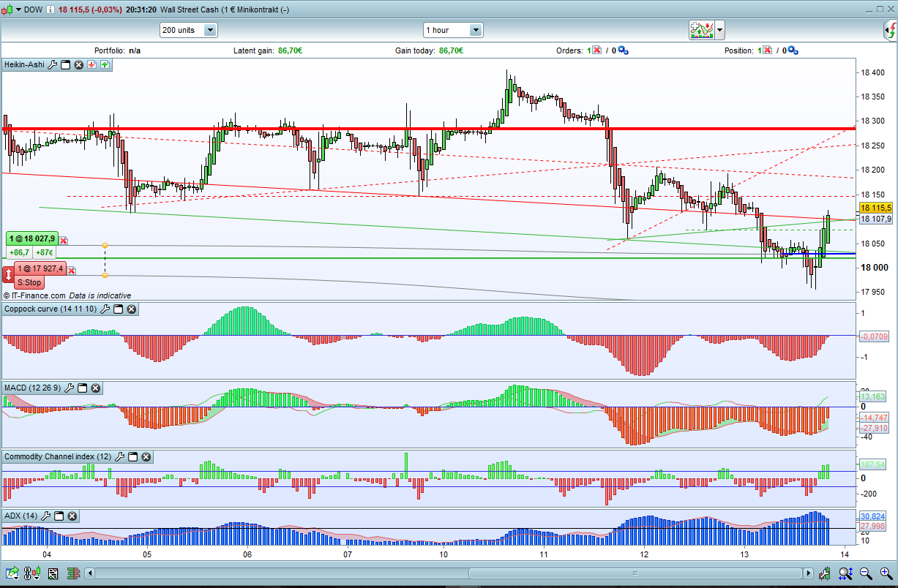Remove the Heikin-Ashi price chart

78,65
